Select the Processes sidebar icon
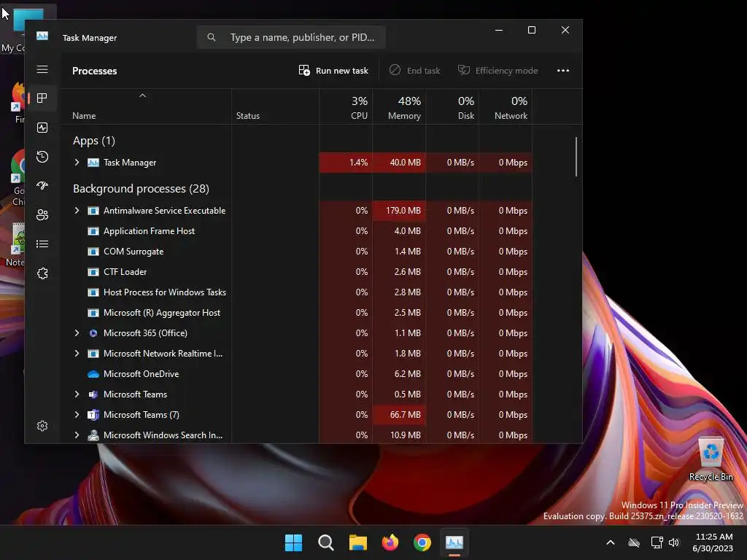Viewport: 747px width, 560px height. (x=42, y=98)
